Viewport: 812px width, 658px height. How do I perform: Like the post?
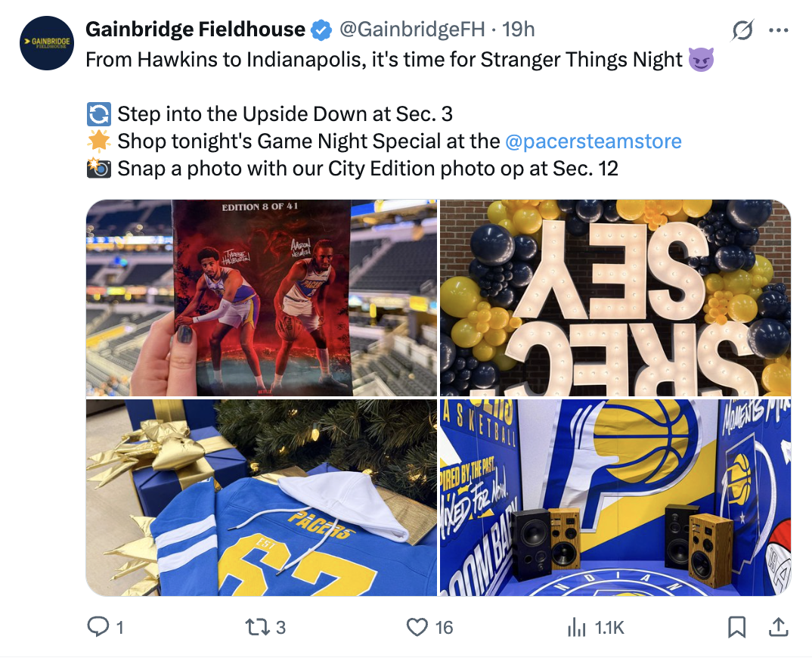click(x=417, y=627)
